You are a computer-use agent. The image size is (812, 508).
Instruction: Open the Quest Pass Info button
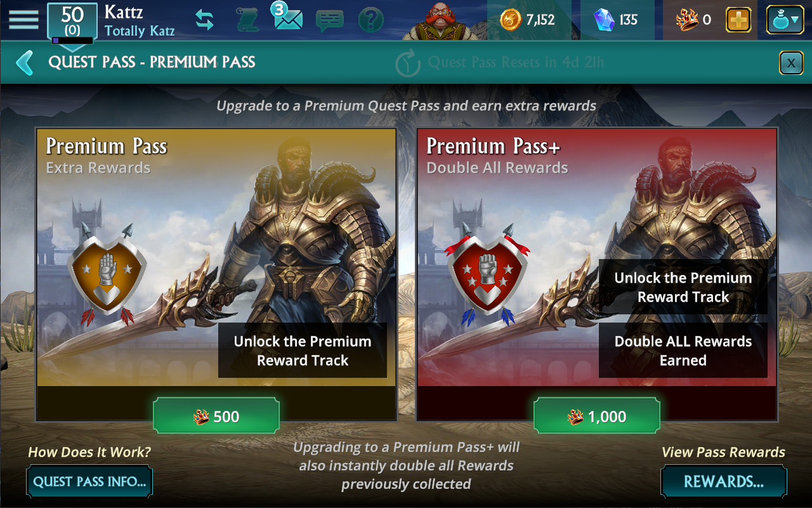(x=89, y=481)
